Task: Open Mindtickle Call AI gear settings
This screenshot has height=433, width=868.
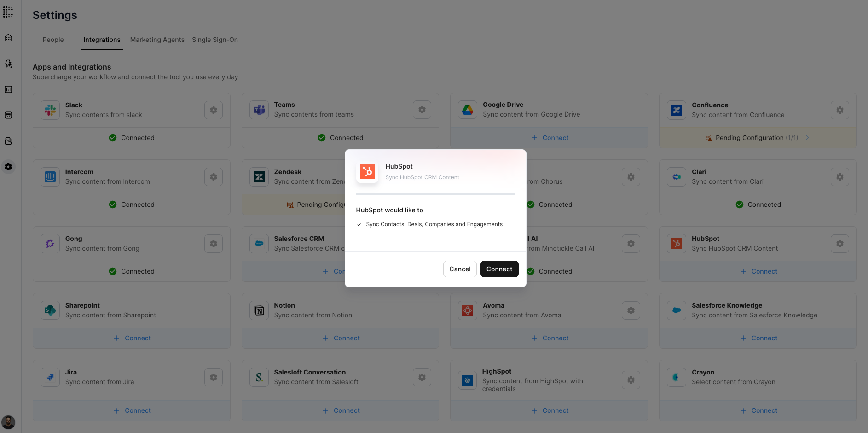Action: pyautogui.click(x=631, y=244)
